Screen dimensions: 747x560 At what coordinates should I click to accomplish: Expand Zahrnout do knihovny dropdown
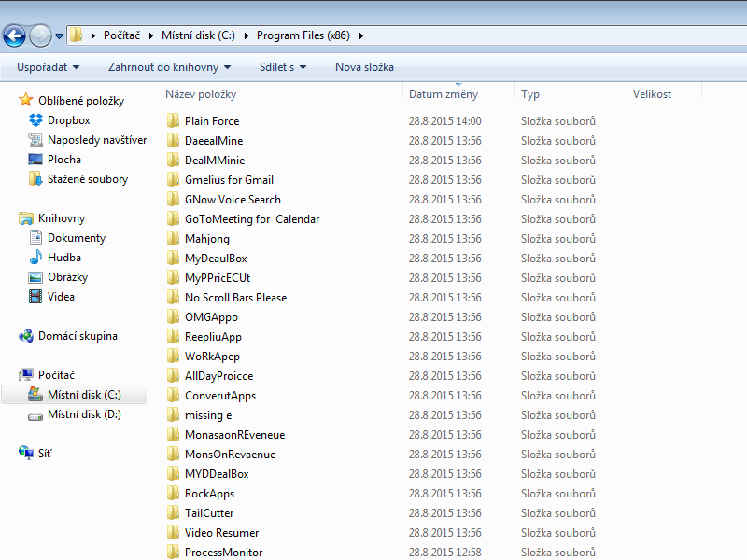coord(169,67)
